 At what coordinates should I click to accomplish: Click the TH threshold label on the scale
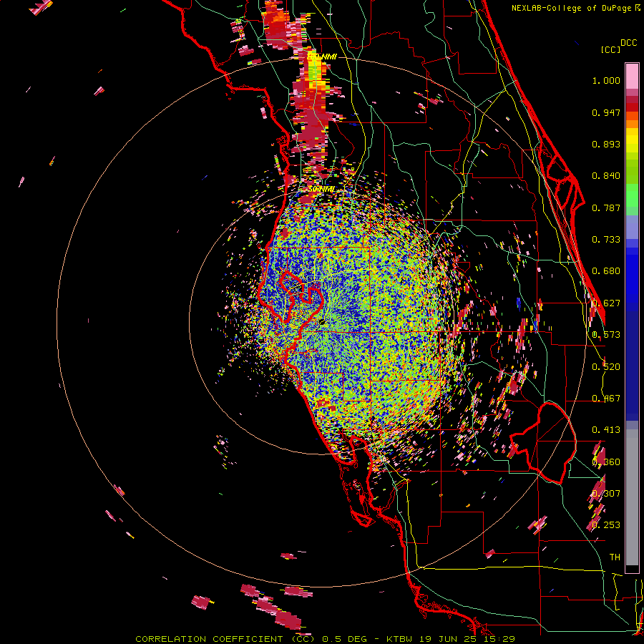pos(615,557)
